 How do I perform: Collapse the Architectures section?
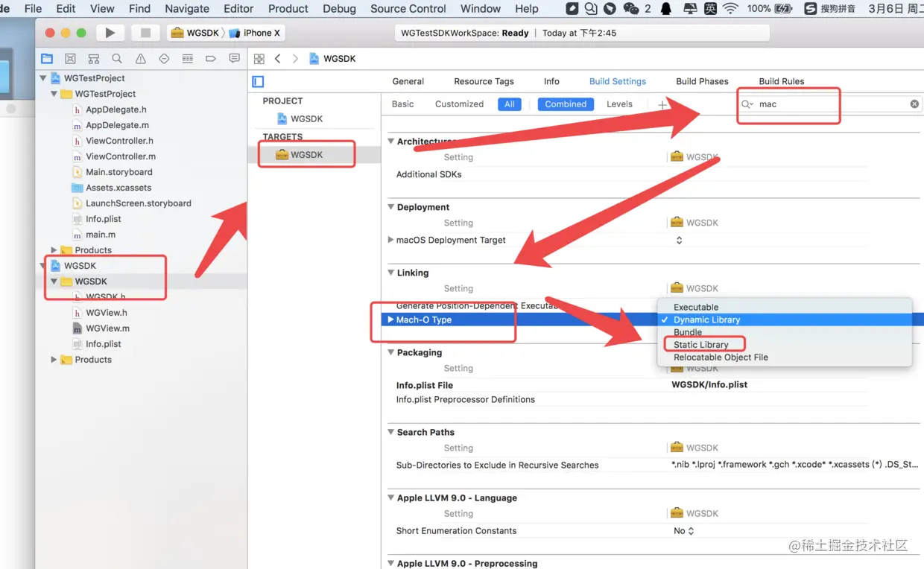[390, 142]
